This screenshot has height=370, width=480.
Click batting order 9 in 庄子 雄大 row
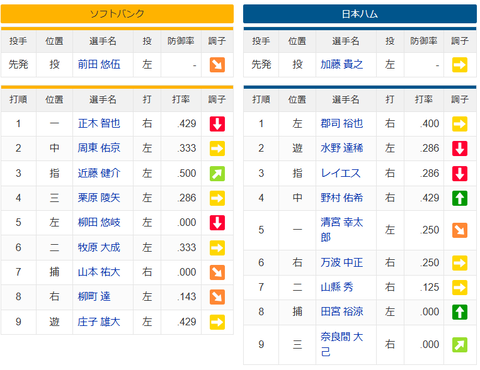18,322
